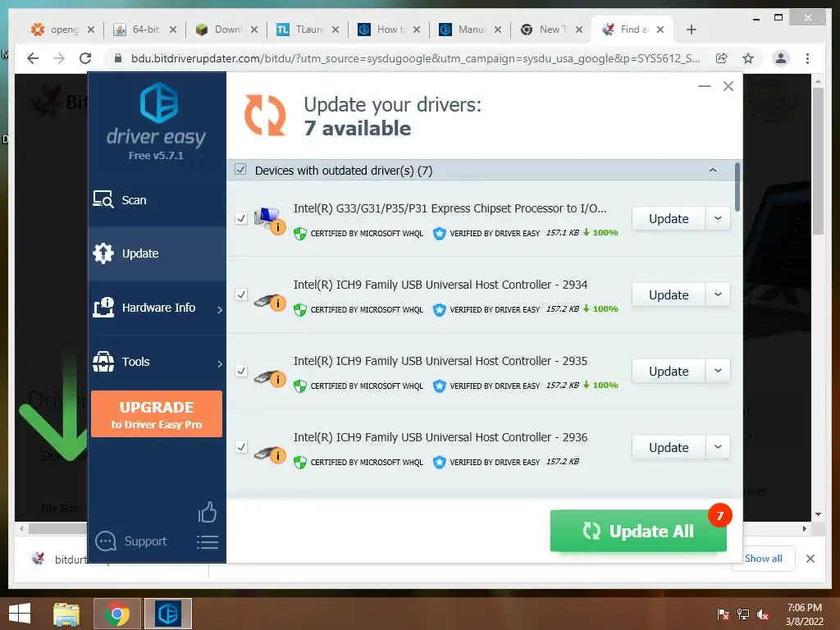Open a new browser tab
Viewport: 840px width, 630px height.
pos(691,30)
